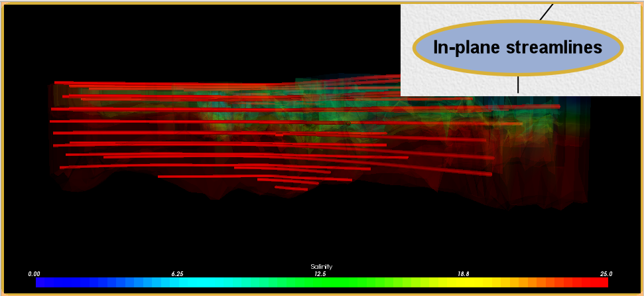The width and height of the screenshot is (644, 296).
Task: Click the connector line below the ellipse
Action: tap(517, 84)
